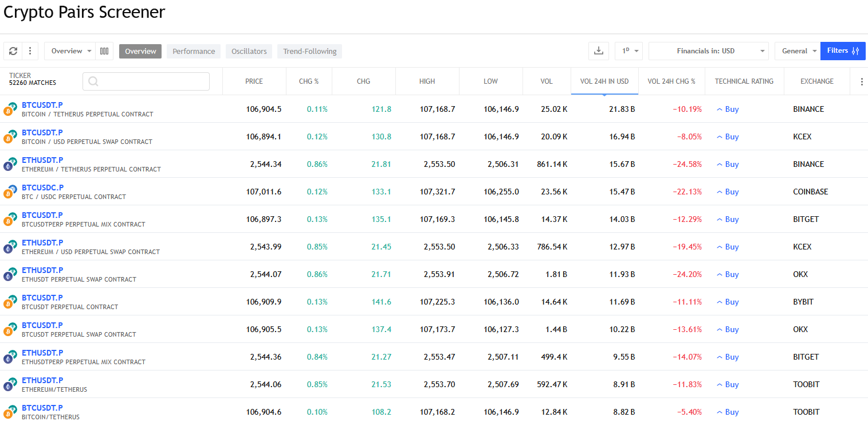This screenshot has width=868, height=425.
Task: Open the General filter preset dropdown
Action: pyautogui.click(x=798, y=51)
